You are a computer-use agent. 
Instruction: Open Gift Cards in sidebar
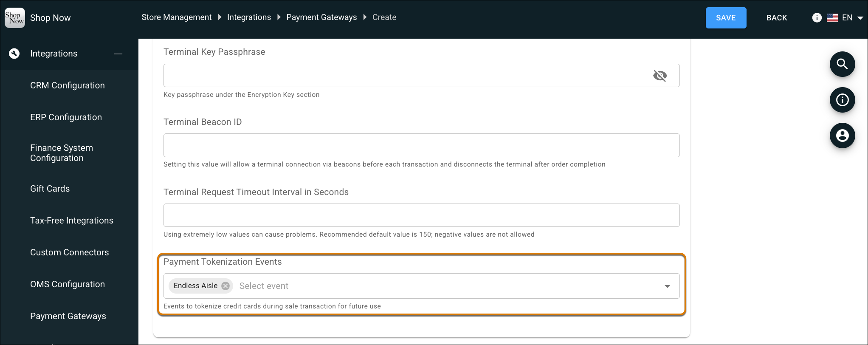pos(50,189)
